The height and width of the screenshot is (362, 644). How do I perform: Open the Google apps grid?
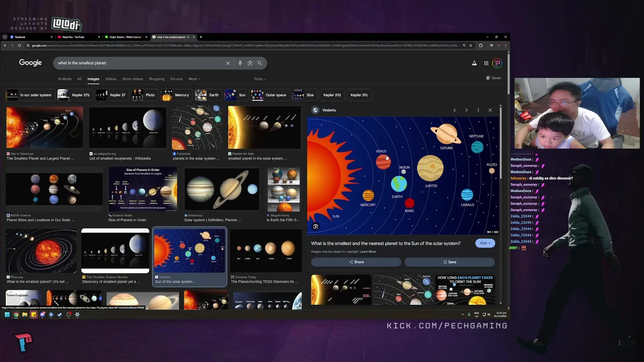[x=486, y=63]
